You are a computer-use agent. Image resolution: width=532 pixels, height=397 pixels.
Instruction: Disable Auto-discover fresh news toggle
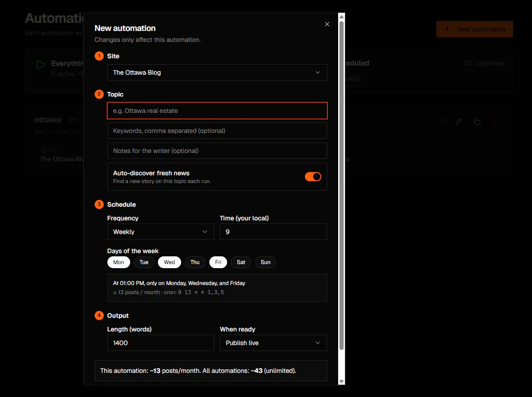point(313,177)
